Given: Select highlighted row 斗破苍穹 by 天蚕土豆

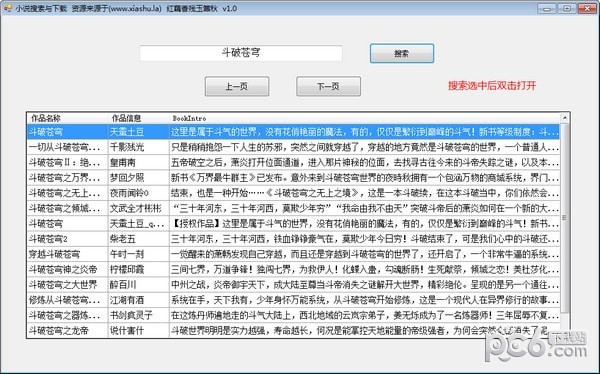Looking at the screenshot, I should coord(293,132).
